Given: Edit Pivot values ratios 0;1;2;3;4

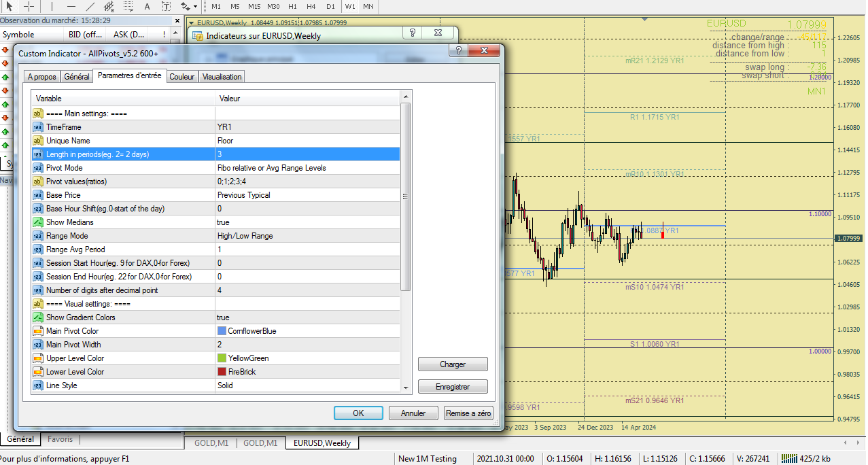Looking at the screenshot, I should [x=307, y=182].
